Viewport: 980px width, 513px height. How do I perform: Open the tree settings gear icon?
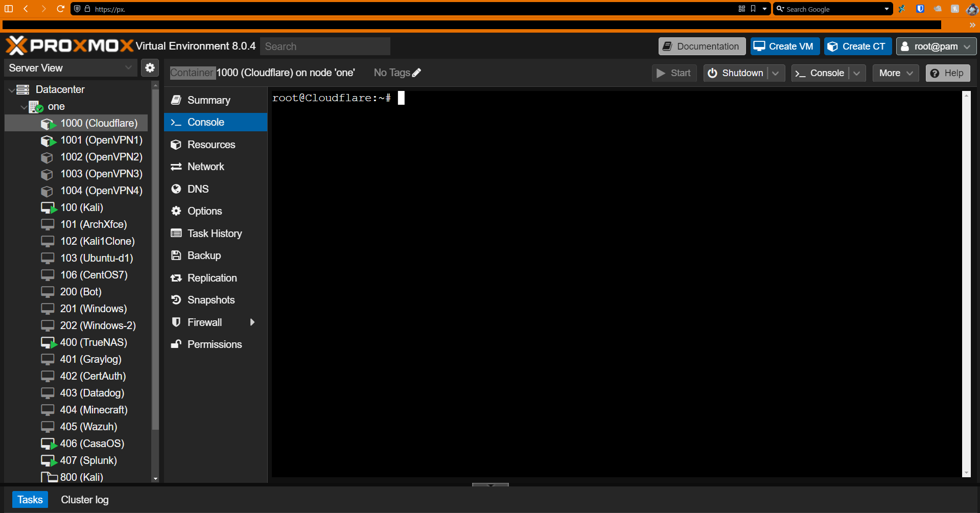[150, 67]
